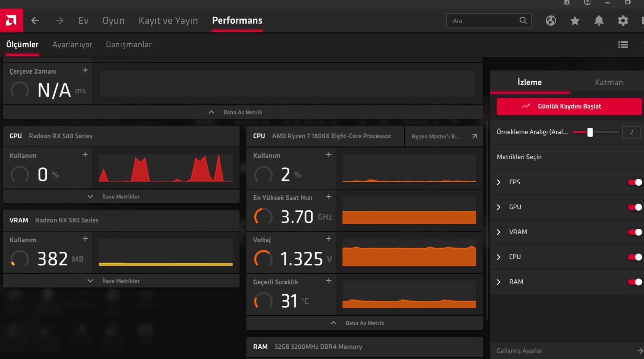Open the Ev tab
The height and width of the screenshot is (359, 644).
tap(84, 21)
